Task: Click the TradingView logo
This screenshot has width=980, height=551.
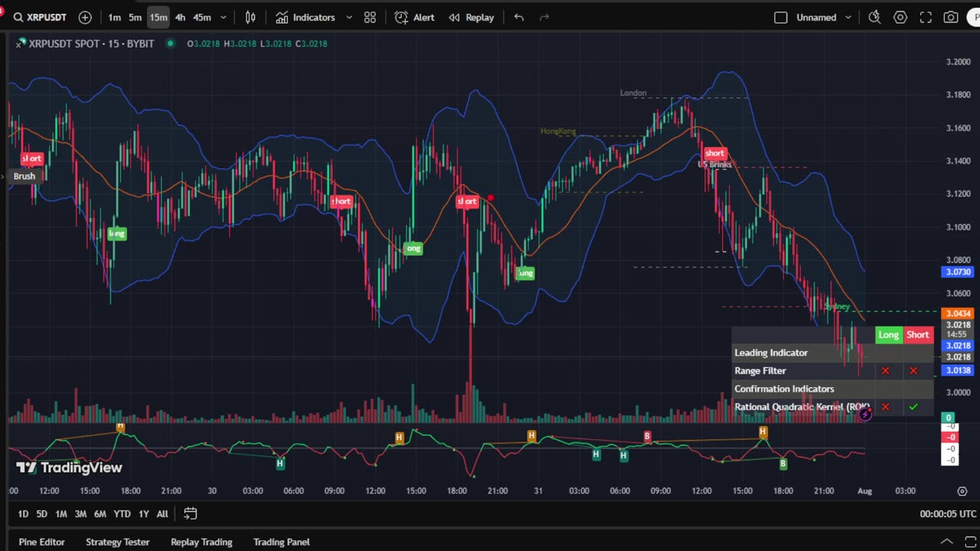Action: (69, 468)
